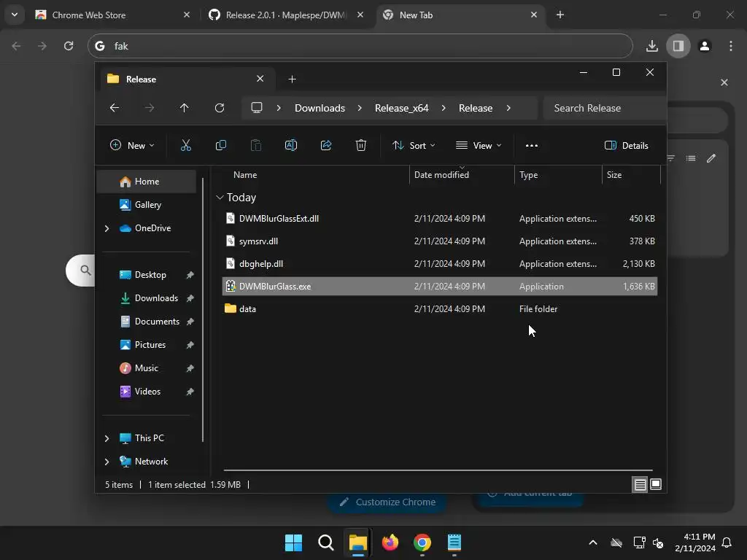This screenshot has width=747, height=560.
Task: Open the See more ellipsis menu
Action: [532, 146]
